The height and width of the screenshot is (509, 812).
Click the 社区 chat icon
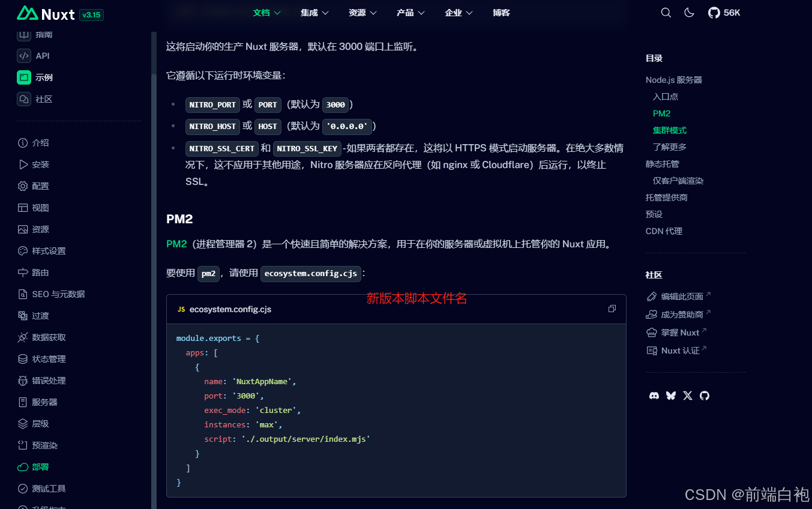24,99
